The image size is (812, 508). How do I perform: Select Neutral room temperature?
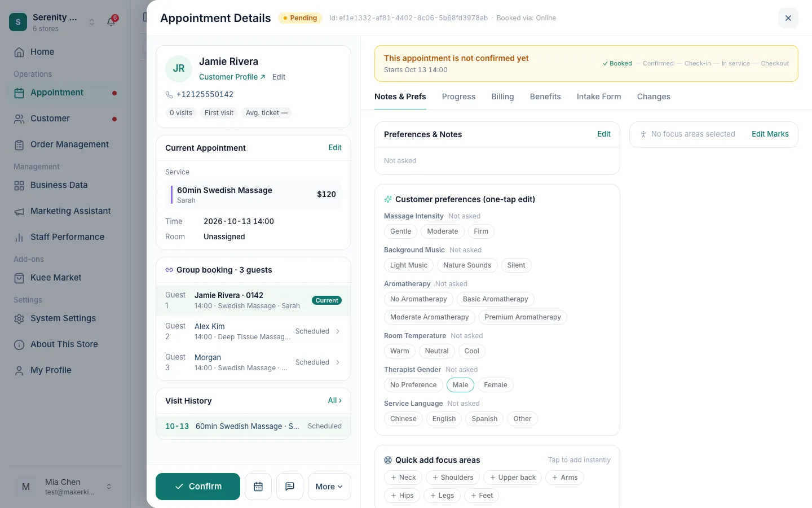click(436, 351)
